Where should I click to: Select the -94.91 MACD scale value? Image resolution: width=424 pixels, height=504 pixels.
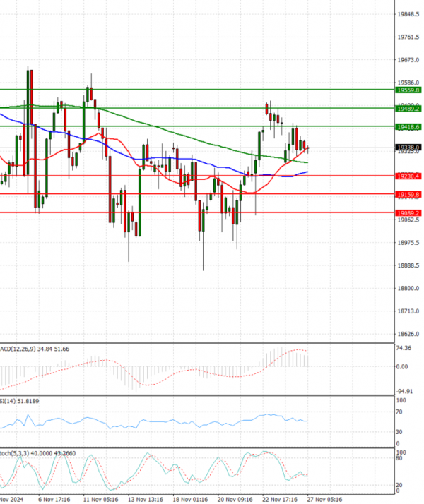404,391
